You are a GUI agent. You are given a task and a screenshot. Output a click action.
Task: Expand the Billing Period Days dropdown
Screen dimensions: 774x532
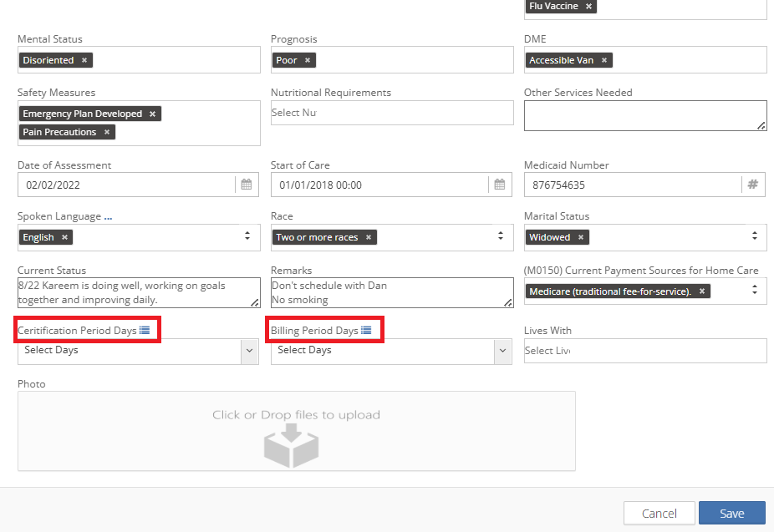pos(502,352)
